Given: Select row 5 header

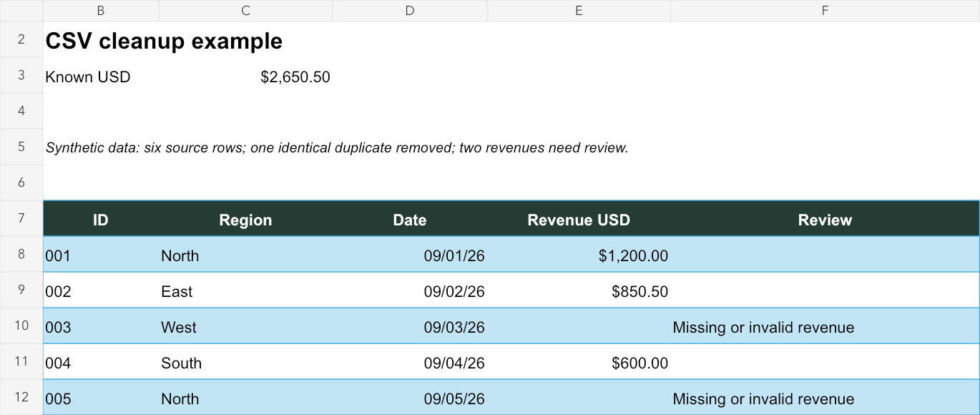Looking at the screenshot, I should point(21,147).
